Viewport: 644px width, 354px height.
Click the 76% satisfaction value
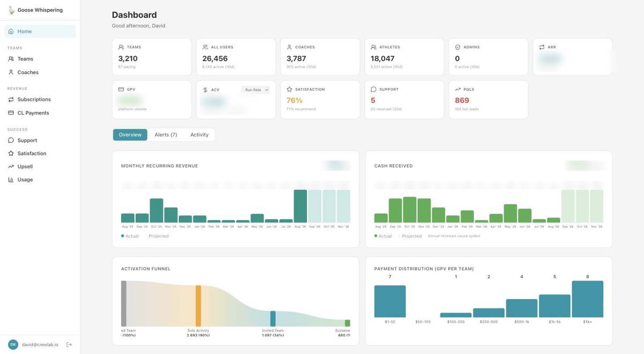295,100
